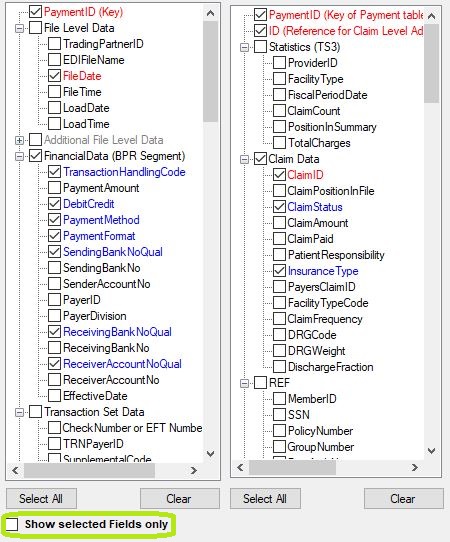Expand the Additional File Level Data node
450x542 pixels.
[20, 140]
